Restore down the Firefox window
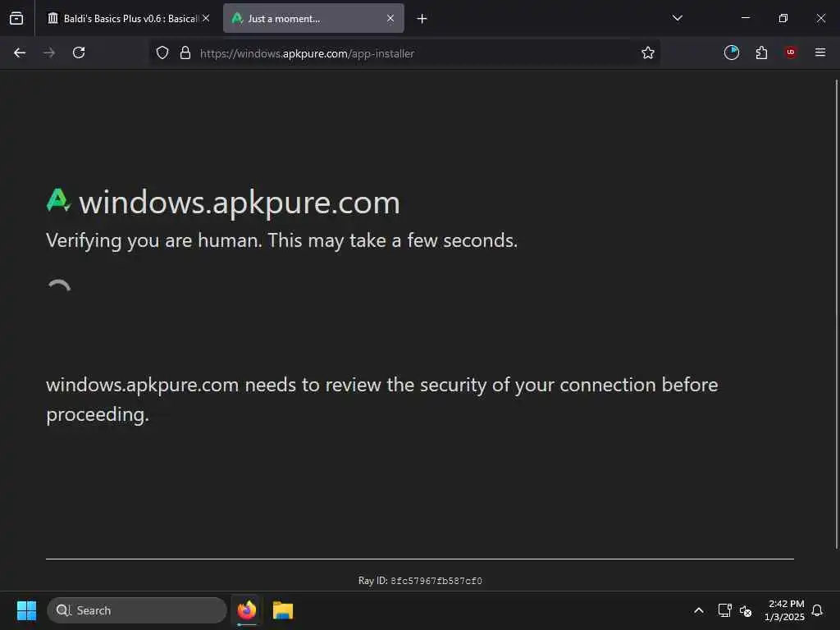Image resolution: width=840 pixels, height=630 pixels. coord(783,18)
